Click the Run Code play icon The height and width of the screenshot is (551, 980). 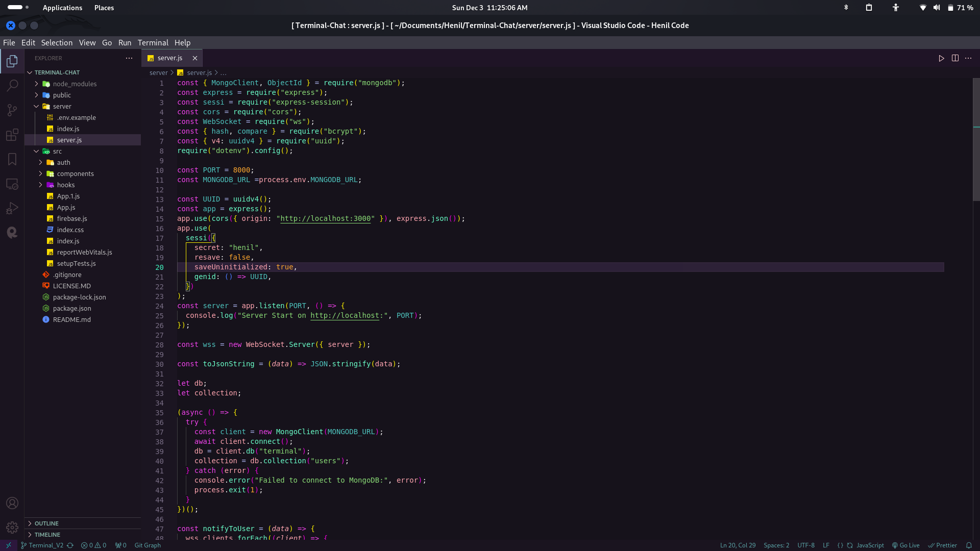pyautogui.click(x=941, y=58)
